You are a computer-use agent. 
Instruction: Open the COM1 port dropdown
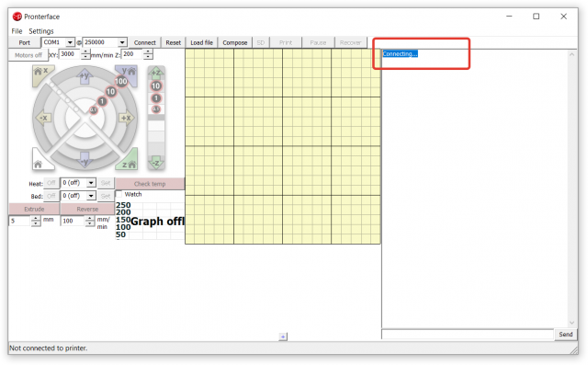tap(58, 42)
